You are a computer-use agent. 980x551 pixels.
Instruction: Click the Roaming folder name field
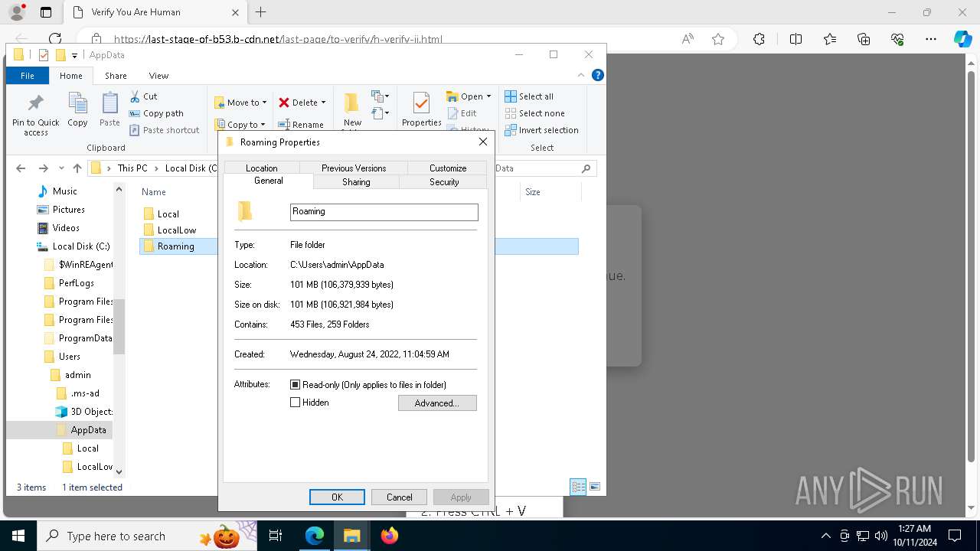pos(384,212)
